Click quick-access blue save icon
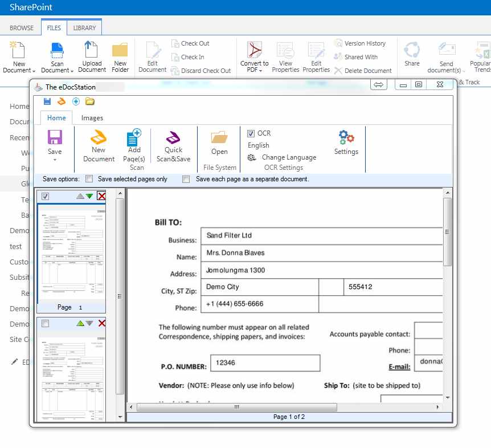 [x=47, y=101]
